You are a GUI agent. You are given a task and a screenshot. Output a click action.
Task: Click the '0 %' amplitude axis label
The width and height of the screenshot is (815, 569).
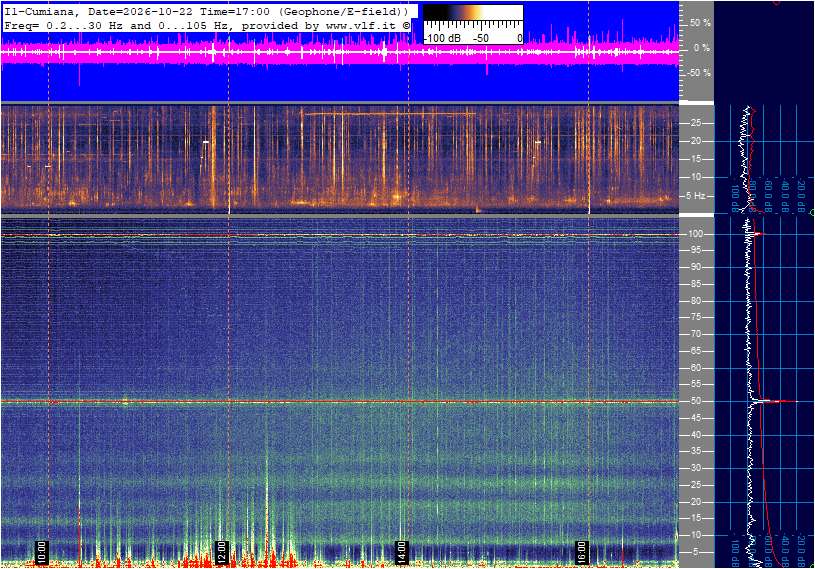[702, 48]
